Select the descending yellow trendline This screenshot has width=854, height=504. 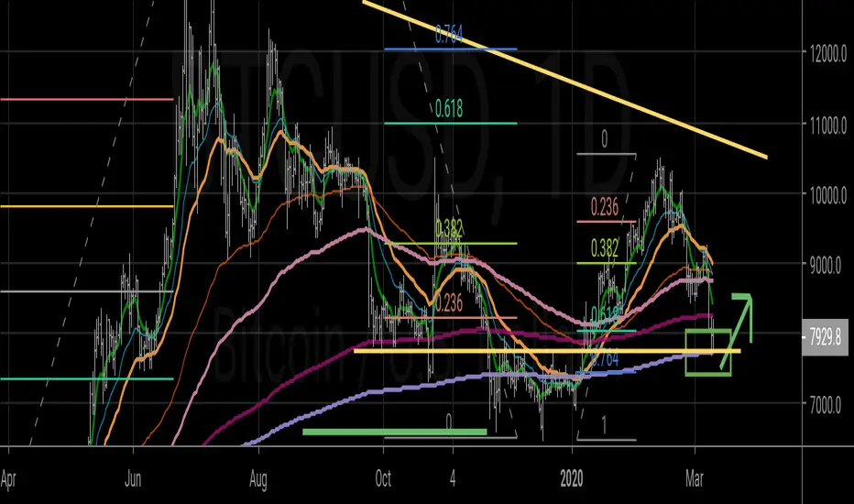564,80
